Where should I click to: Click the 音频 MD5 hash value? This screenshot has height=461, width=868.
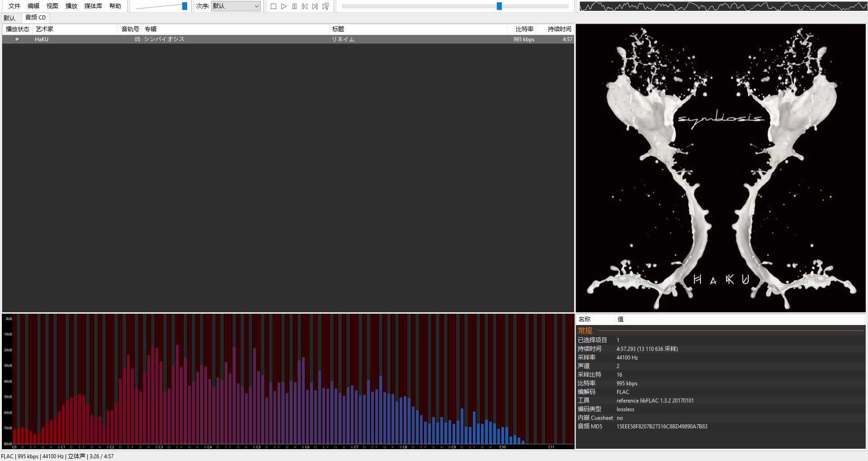pyautogui.click(x=662, y=426)
